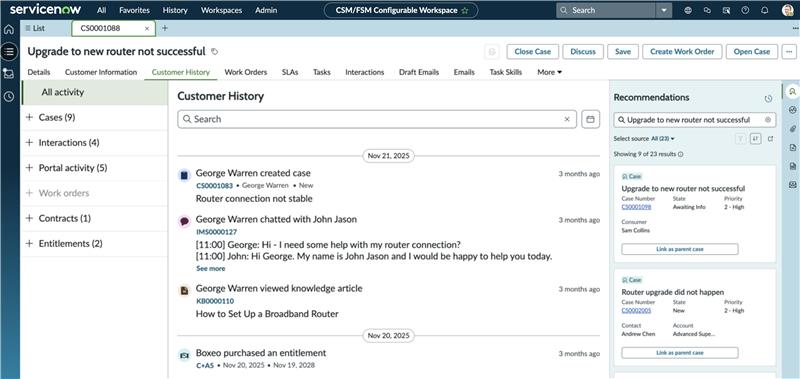Image resolution: width=800 pixels, height=379 pixels.
Task: Open Recommendations in a pop-out window icon
Action: (x=770, y=139)
